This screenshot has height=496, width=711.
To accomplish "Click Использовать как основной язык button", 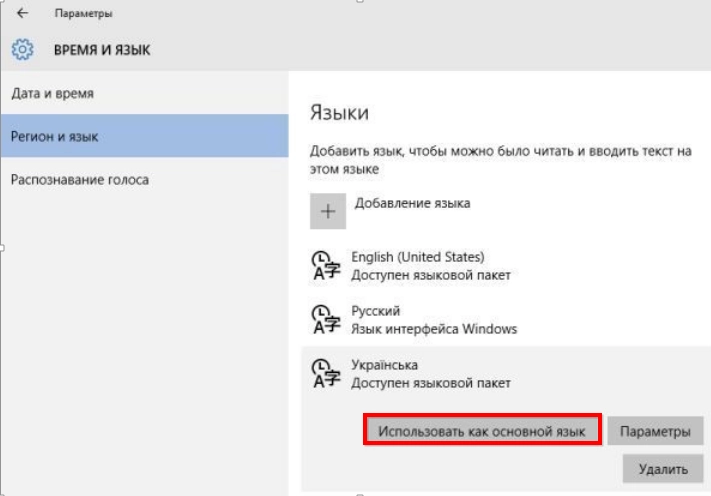I will point(482,431).
